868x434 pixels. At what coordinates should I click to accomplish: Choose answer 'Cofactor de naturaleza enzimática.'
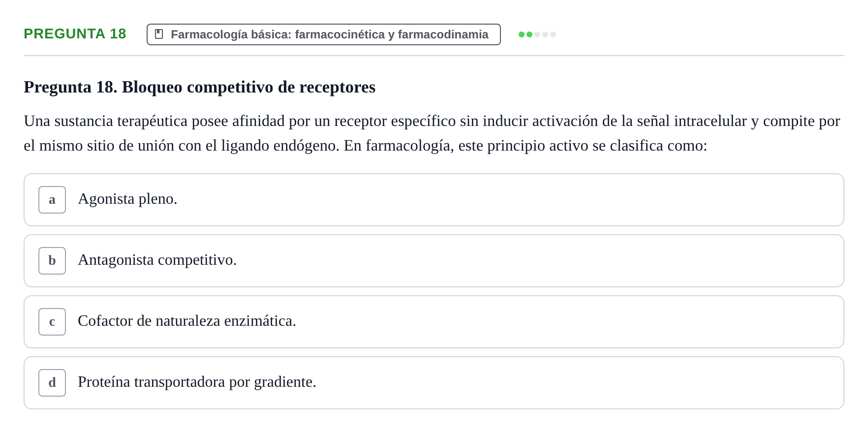434,322
